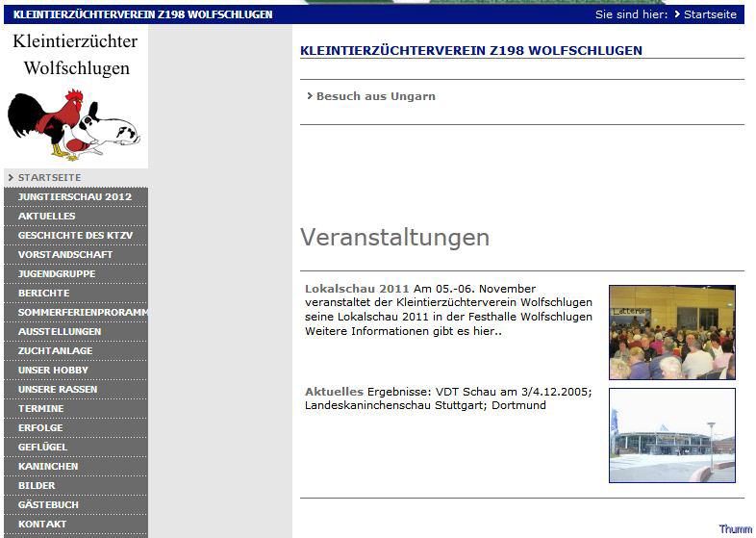This screenshot has height=538, width=756.
Task: Open the Jugendgruppe menu entry
Action: [56, 274]
